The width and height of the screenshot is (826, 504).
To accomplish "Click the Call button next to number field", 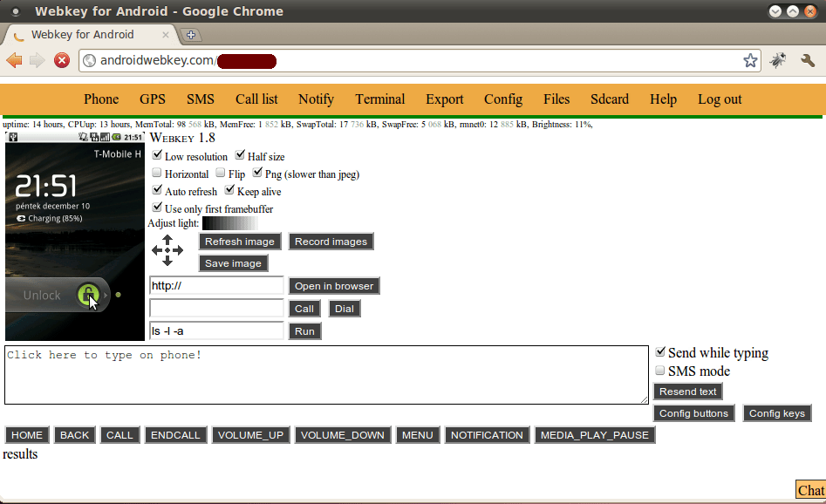I will (x=304, y=309).
